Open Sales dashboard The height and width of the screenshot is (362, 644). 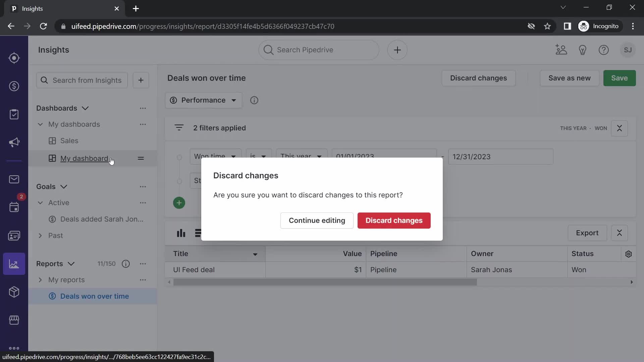pos(69,141)
